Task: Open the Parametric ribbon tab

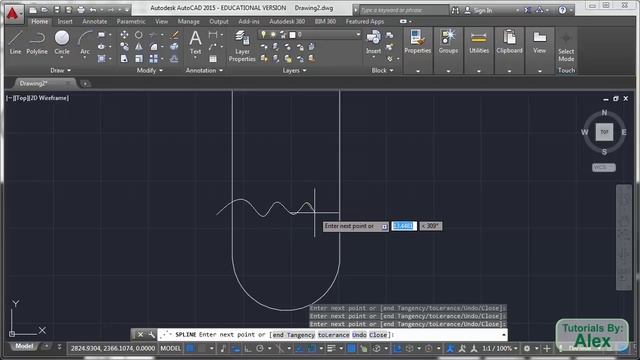Action: (x=131, y=21)
